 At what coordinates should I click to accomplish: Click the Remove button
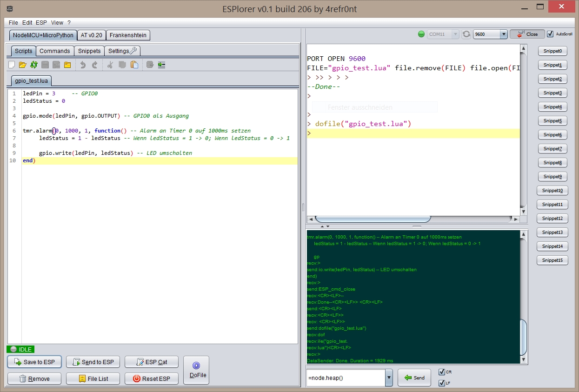coord(34,379)
